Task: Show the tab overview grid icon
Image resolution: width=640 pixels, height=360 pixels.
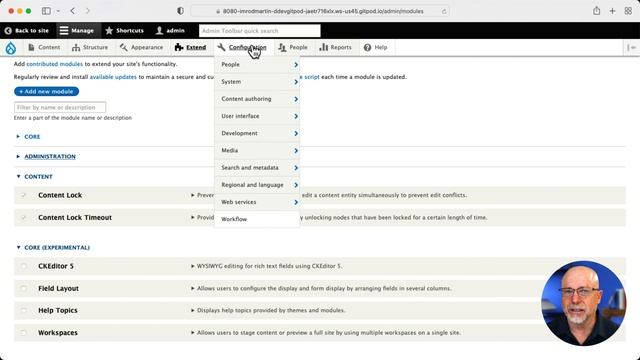Action: tap(628, 11)
